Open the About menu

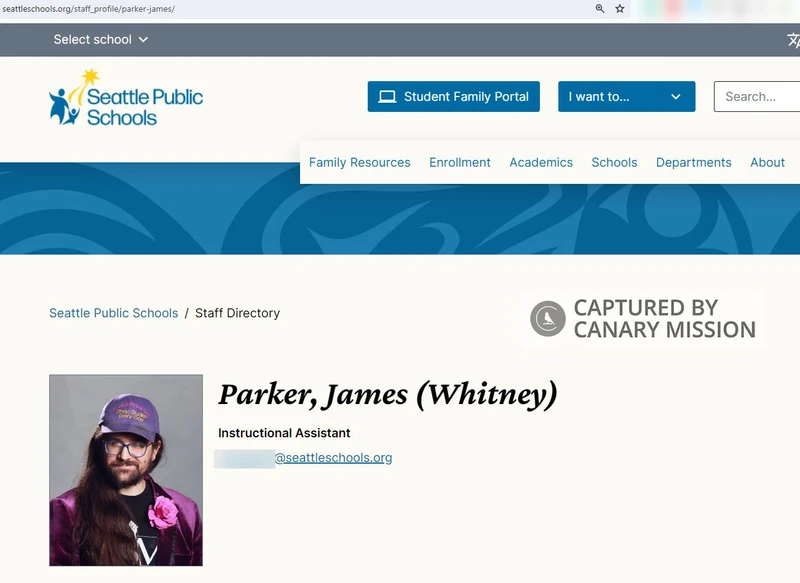767,162
